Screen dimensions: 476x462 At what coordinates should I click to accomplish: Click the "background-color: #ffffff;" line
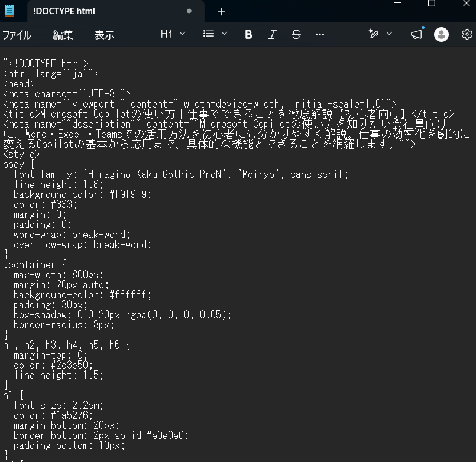(x=82, y=295)
